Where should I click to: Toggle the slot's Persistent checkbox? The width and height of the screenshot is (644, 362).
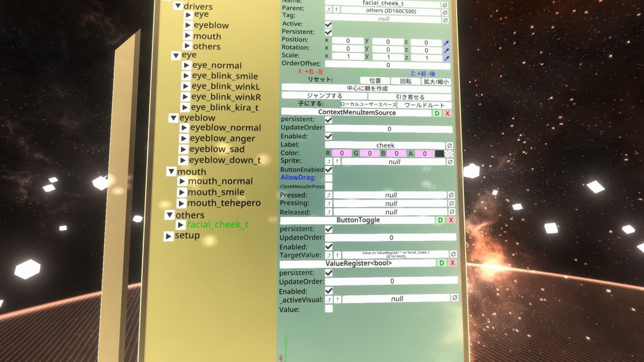click(x=328, y=32)
